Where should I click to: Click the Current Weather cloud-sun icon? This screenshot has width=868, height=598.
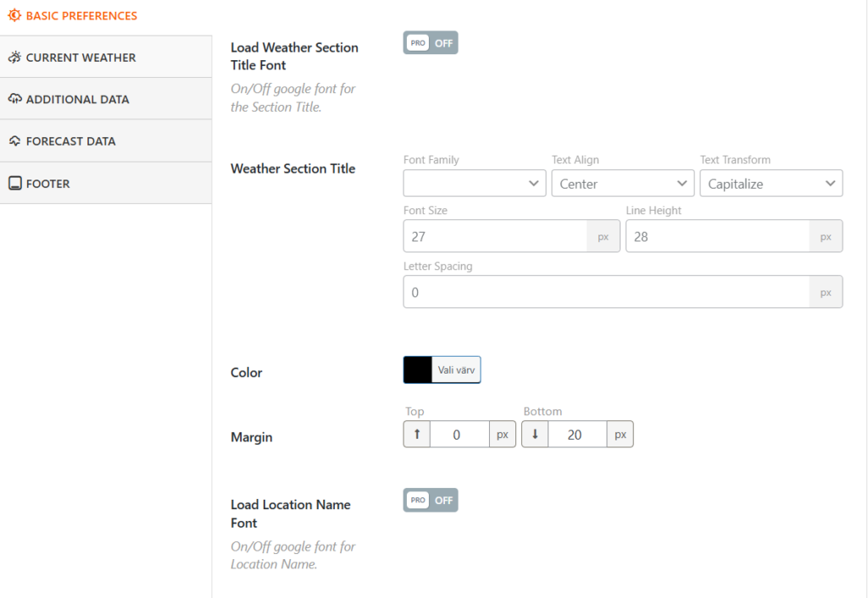[x=14, y=58]
